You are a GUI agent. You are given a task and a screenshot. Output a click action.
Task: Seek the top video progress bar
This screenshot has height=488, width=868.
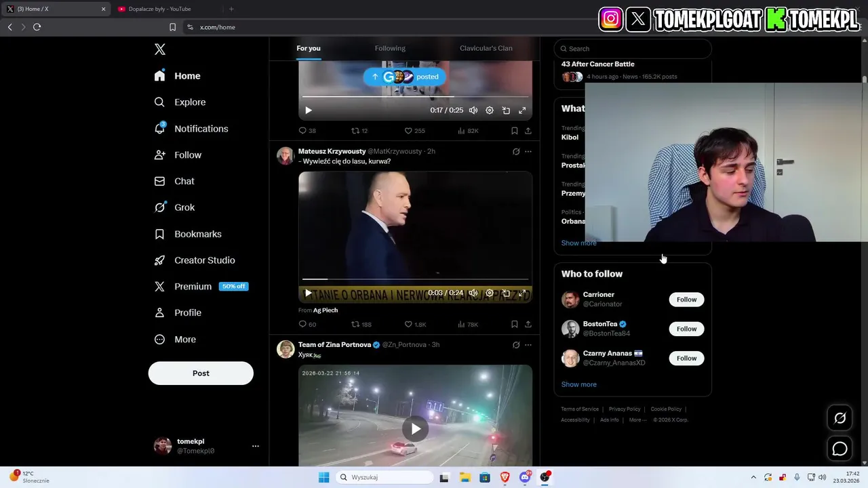pyautogui.click(x=415, y=97)
